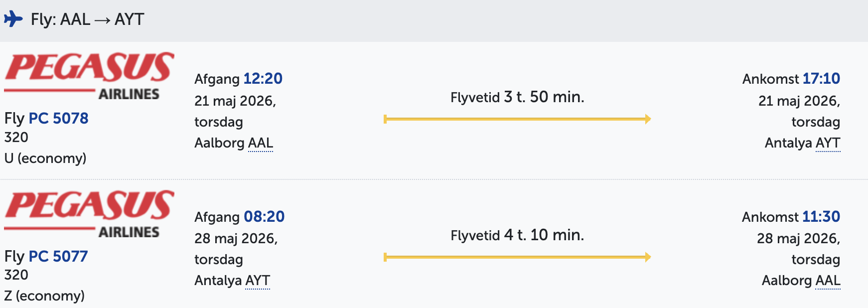
Task: Click the yellow duration arrow for return flight
Action: click(517, 257)
